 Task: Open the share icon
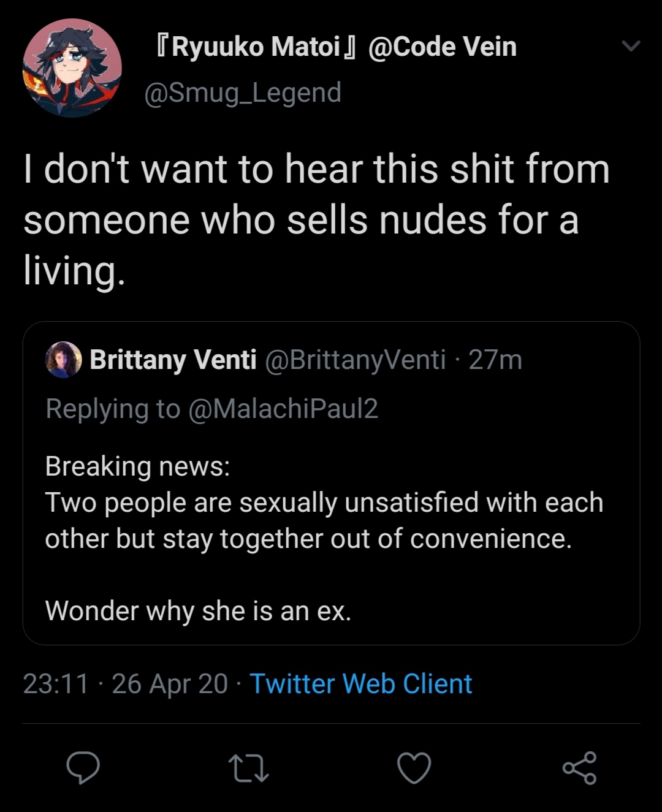[579, 768]
